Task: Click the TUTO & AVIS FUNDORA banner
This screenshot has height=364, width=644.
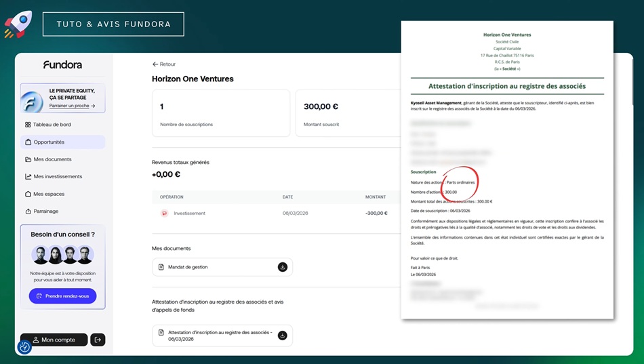Action: (x=113, y=24)
